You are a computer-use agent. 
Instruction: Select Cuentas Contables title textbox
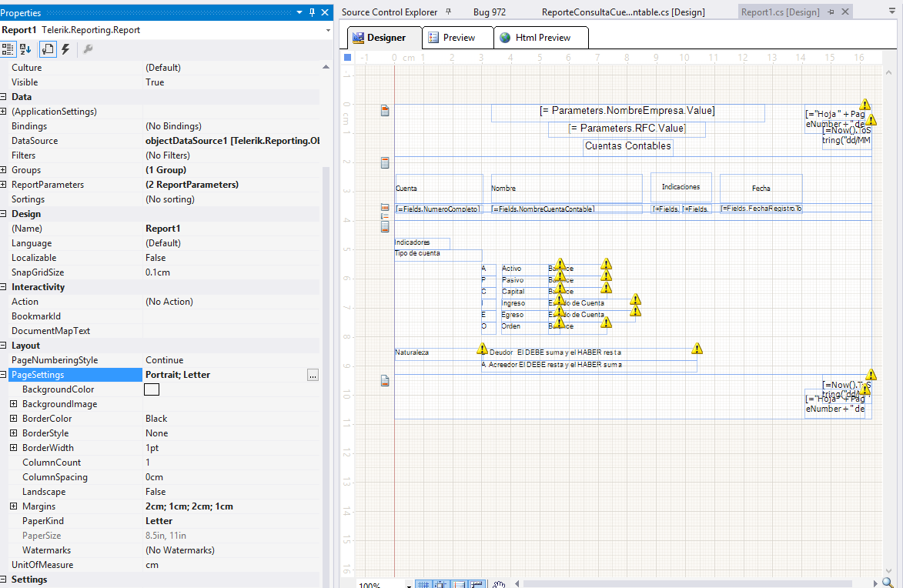click(627, 146)
